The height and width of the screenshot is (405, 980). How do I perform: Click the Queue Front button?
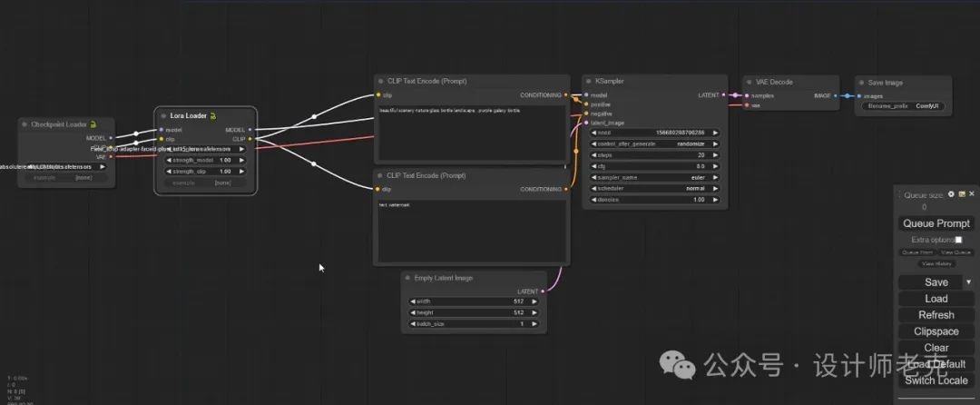916,252
